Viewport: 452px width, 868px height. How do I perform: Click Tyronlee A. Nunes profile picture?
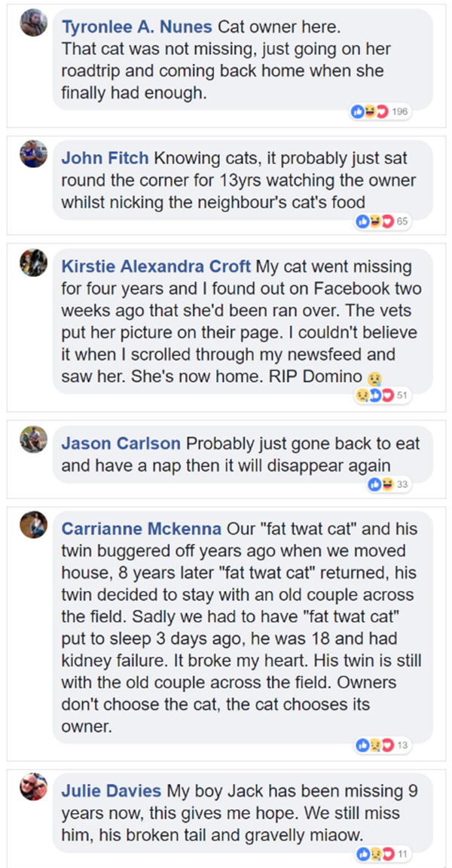point(33,23)
